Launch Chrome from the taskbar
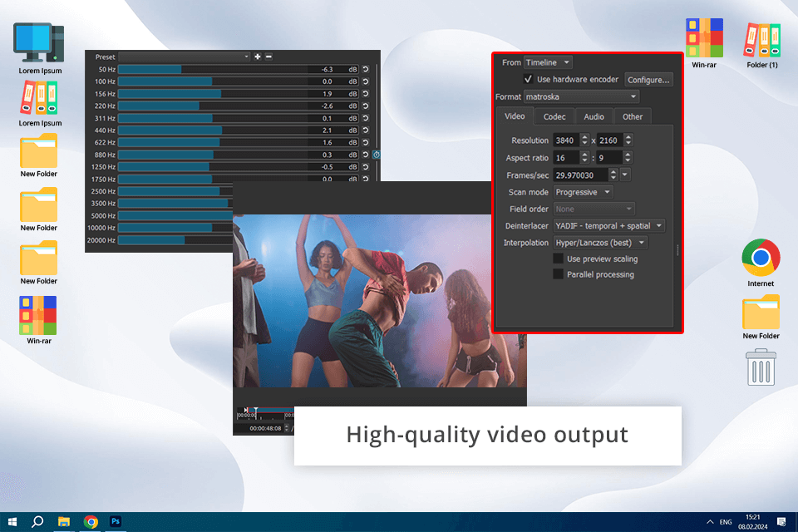The width and height of the screenshot is (798, 532). pos(91,522)
